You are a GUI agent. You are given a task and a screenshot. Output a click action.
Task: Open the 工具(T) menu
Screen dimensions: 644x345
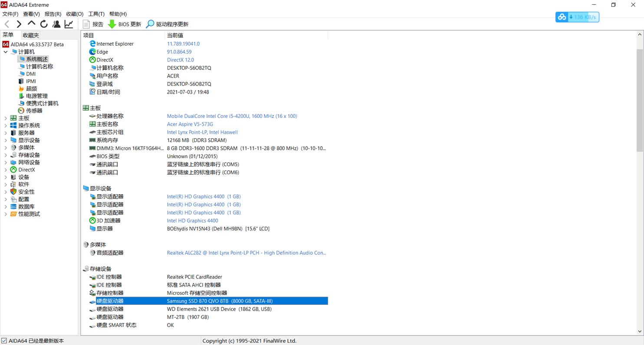coord(96,14)
